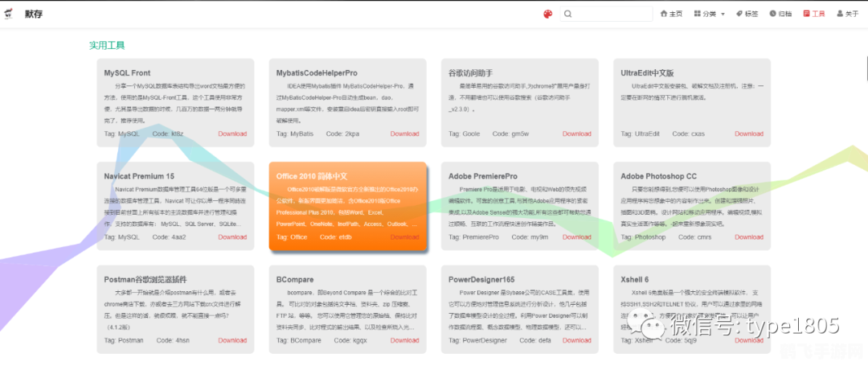Select code text kgqx

pos(360,340)
